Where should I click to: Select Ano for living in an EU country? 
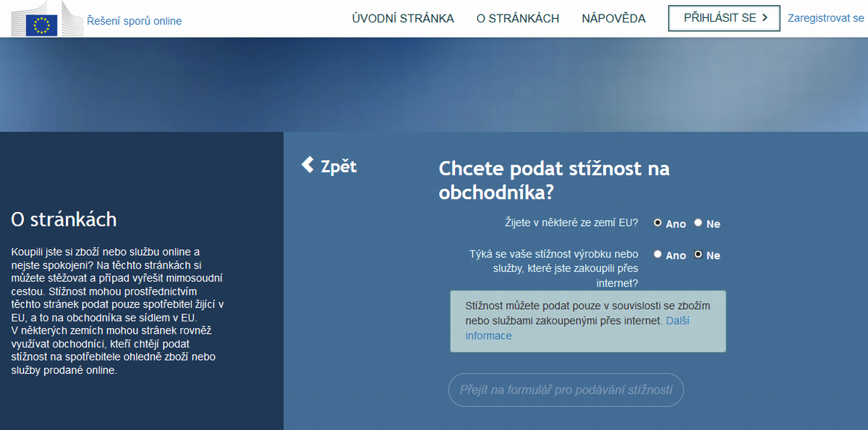click(658, 223)
